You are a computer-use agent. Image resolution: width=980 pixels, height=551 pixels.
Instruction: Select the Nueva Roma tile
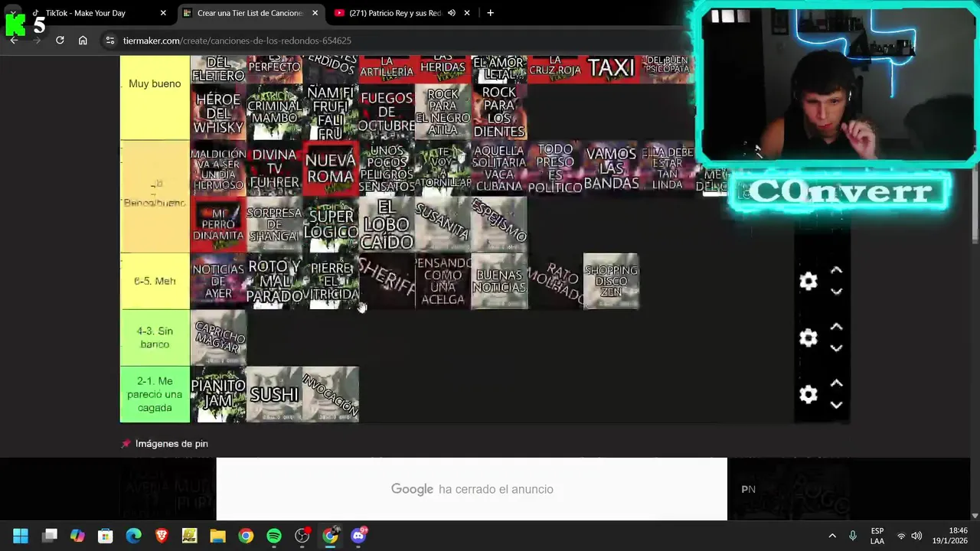point(330,168)
